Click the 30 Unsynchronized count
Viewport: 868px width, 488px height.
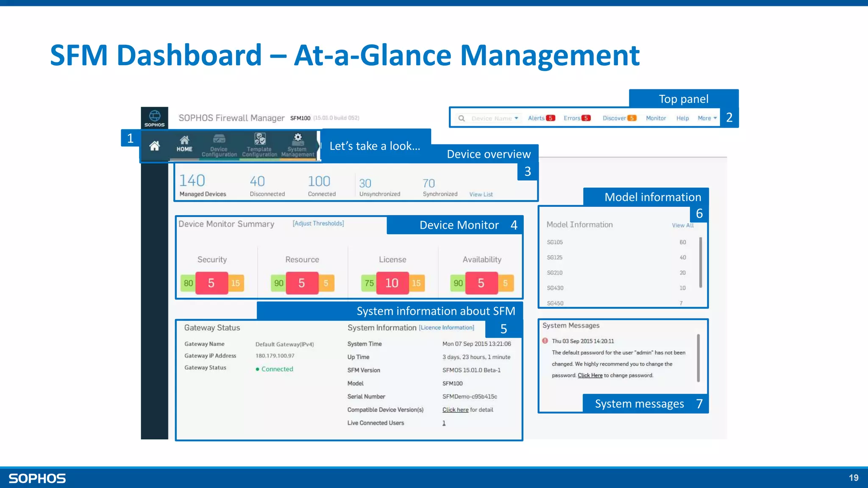(x=365, y=183)
